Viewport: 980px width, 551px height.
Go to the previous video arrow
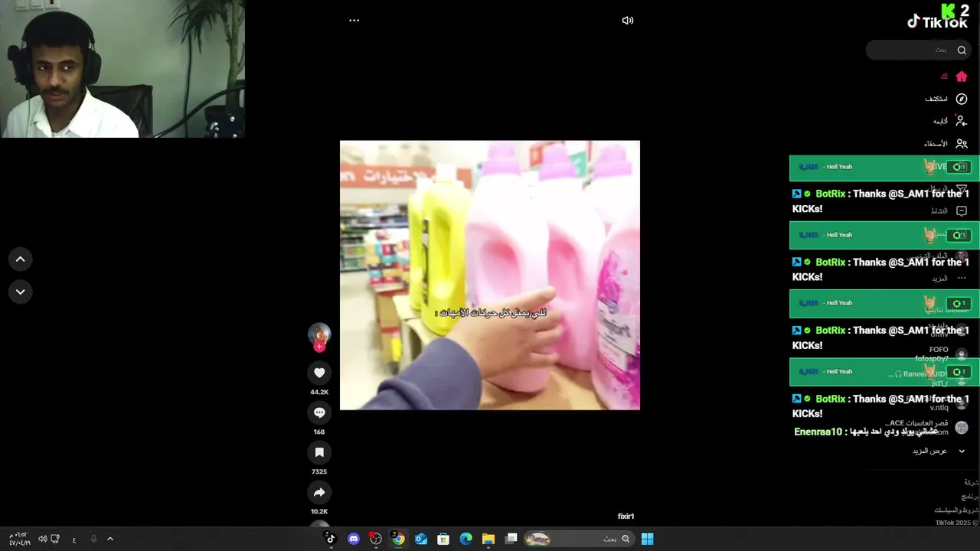[21, 259]
